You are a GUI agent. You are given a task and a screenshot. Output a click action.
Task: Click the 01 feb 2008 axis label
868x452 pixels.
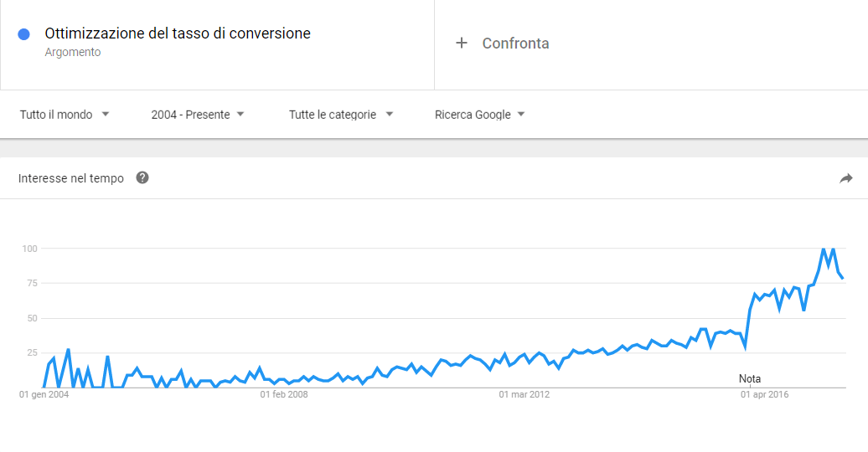click(284, 394)
